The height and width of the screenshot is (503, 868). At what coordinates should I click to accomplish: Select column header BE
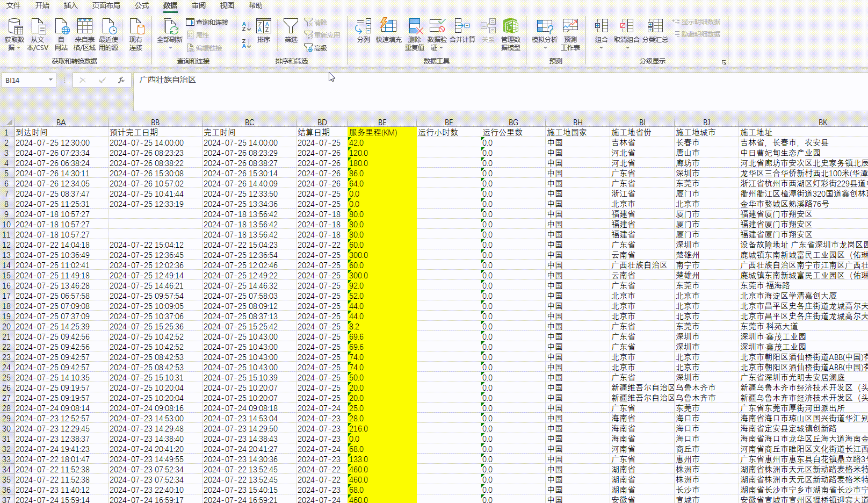[382, 122]
